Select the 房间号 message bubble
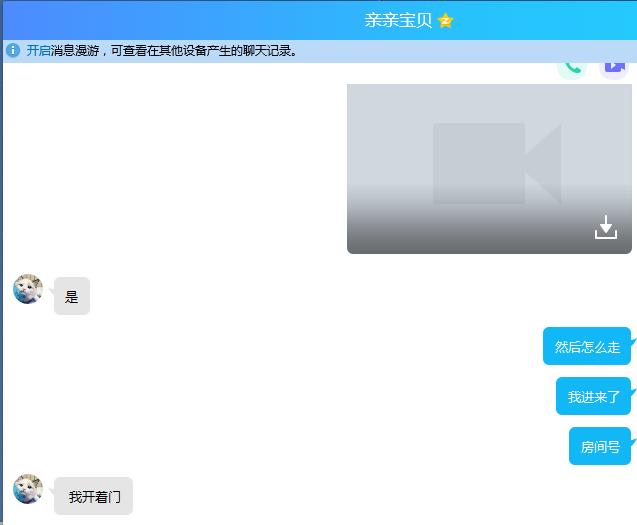Screen dimensions: 637x525 [x=600, y=446]
